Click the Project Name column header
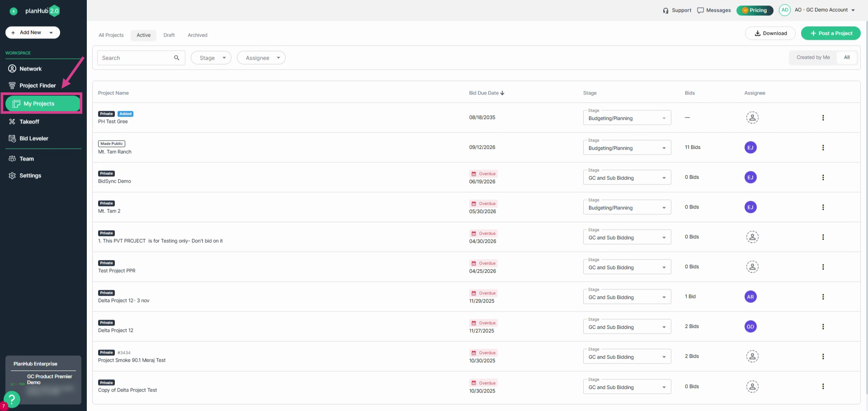The height and width of the screenshot is (411, 868). pyautogui.click(x=113, y=93)
